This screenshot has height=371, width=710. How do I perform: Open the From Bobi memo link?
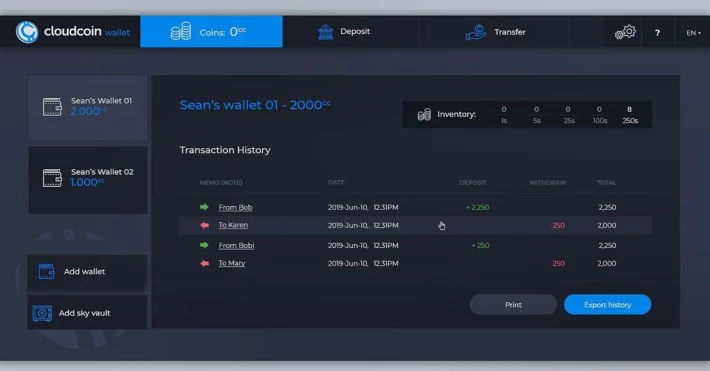pos(236,246)
